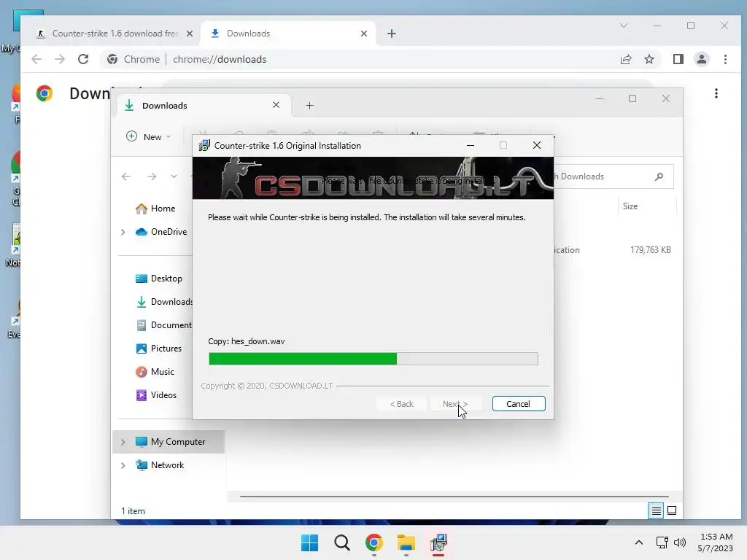The width and height of the screenshot is (747, 560).
Task: Click the search magnifier in Explorer
Action: 659,176
